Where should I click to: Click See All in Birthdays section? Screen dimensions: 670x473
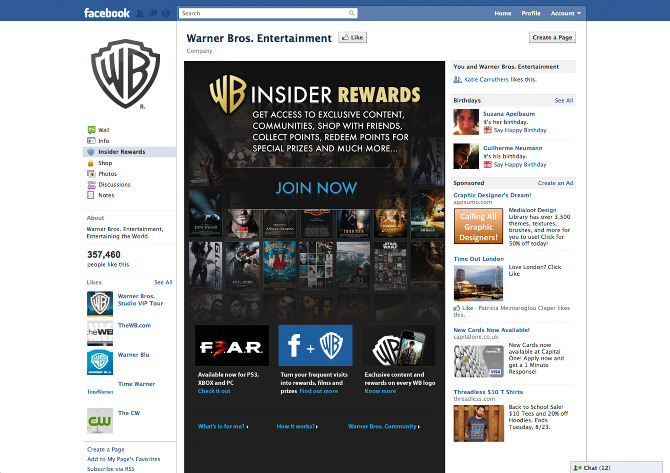click(x=564, y=100)
